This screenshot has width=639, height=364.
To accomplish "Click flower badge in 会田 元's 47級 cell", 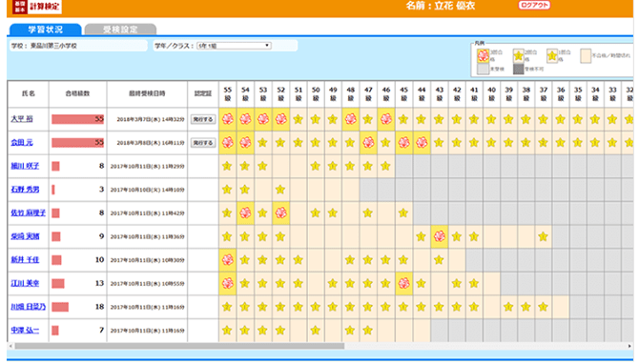I will click(x=368, y=143).
